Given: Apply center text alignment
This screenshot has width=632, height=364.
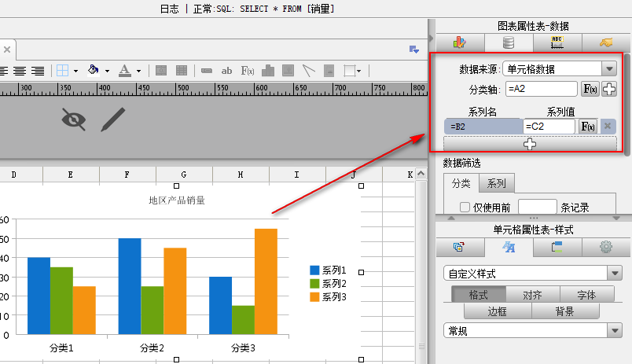Looking at the screenshot, I should point(20,71).
